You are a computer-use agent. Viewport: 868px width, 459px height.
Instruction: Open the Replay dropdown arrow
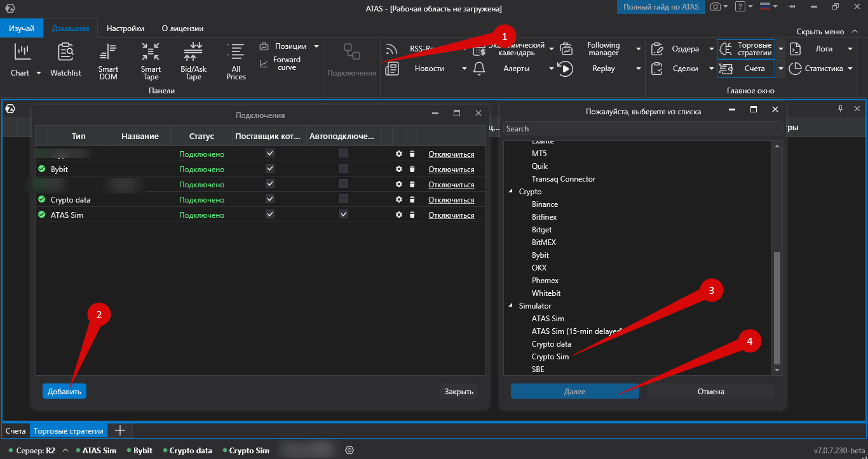pos(639,69)
